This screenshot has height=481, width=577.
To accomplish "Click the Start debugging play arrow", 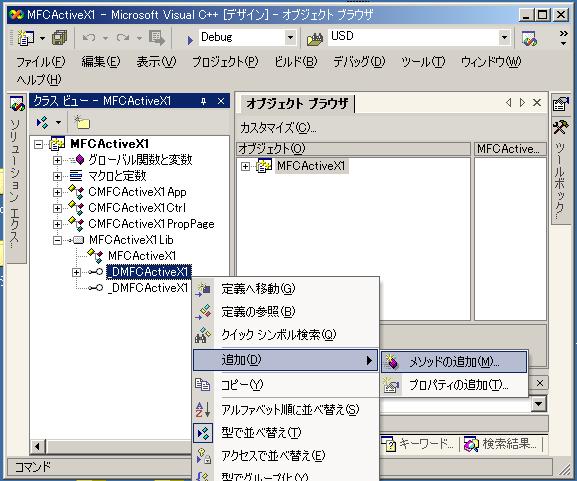I will [190, 40].
